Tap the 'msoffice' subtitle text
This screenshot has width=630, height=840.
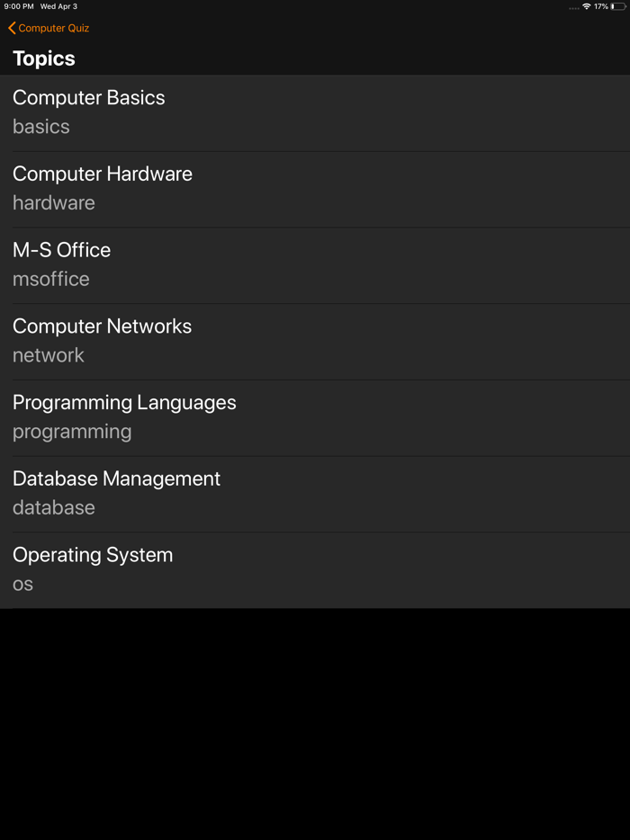click(51, 280)
